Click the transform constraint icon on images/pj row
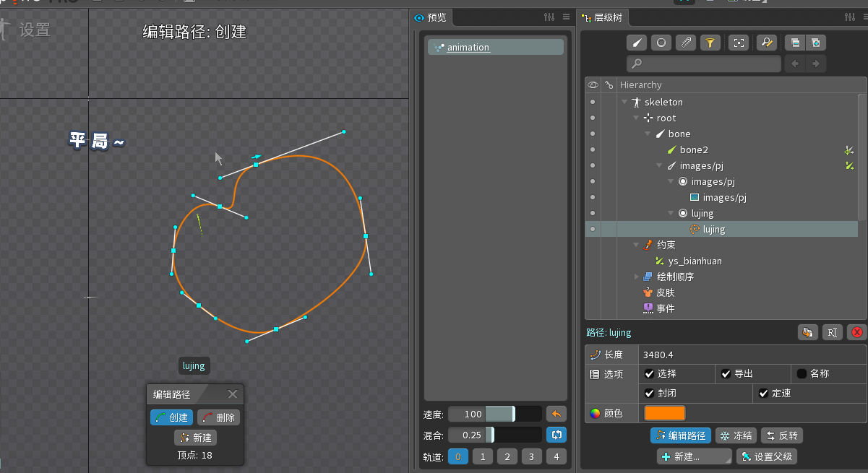The width and height of the screenshot is (868, 473). [x=849, y=166]
